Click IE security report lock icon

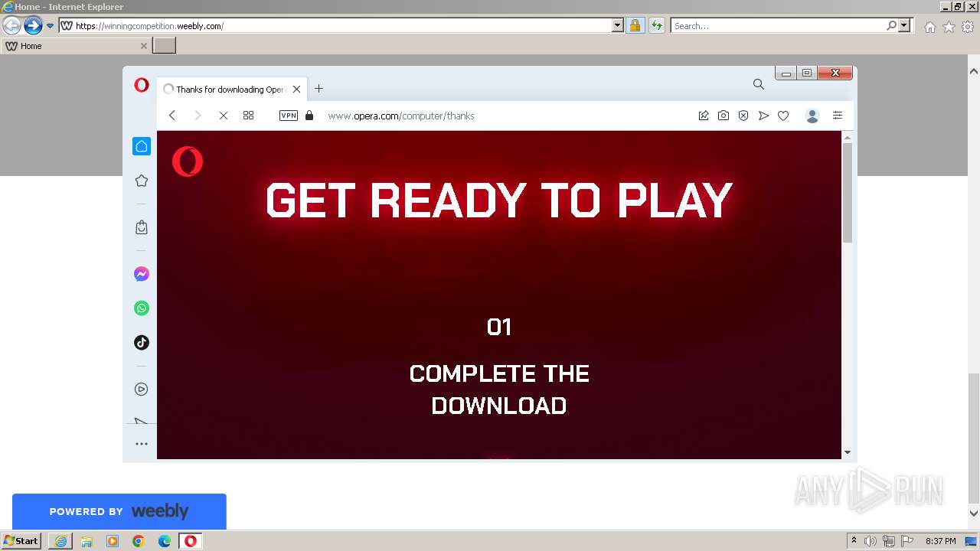tap(635, 25)
